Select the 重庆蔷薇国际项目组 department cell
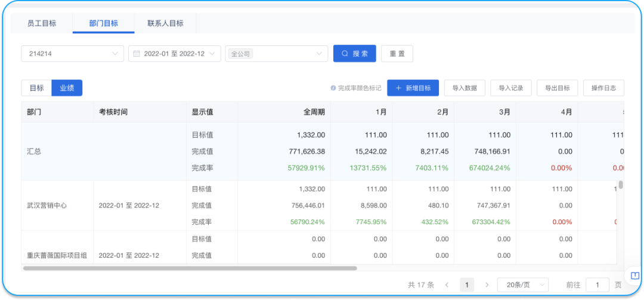This screenshot has height=300, width=644. [57, 255]
